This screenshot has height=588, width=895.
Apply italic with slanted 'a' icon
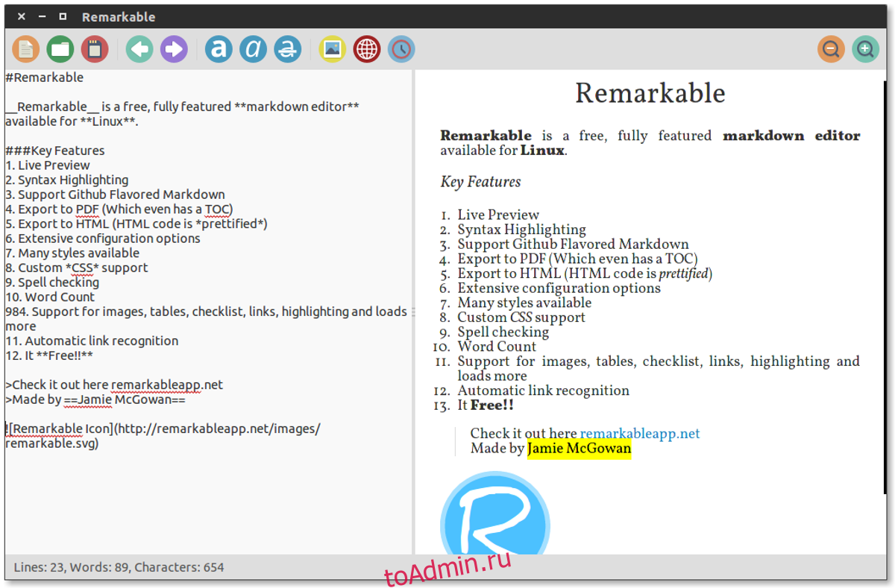253,50
